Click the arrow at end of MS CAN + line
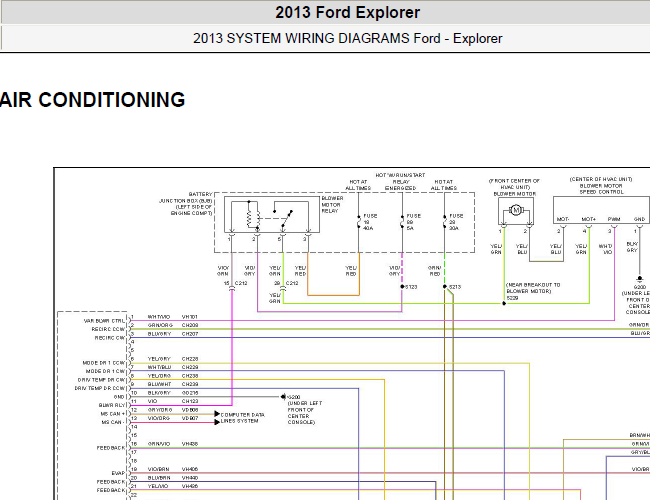Viewport: 650px width, 500px height. pos(217,414)
